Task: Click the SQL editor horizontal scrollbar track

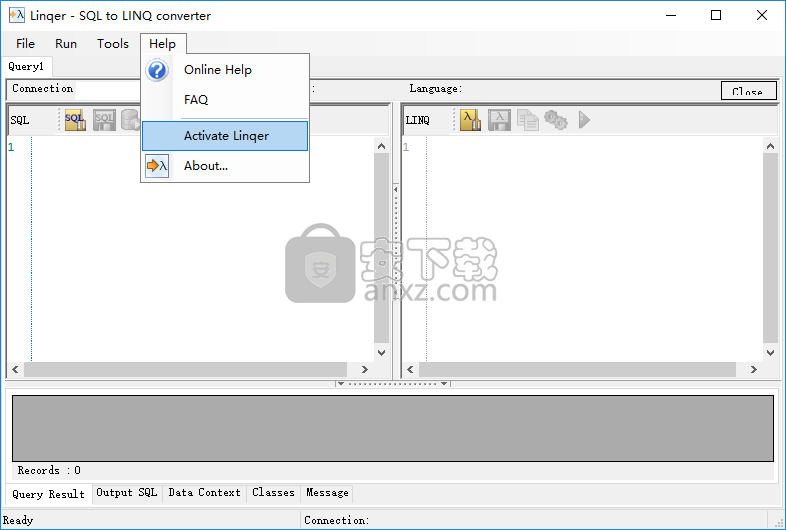Action: tap(185, 370)
